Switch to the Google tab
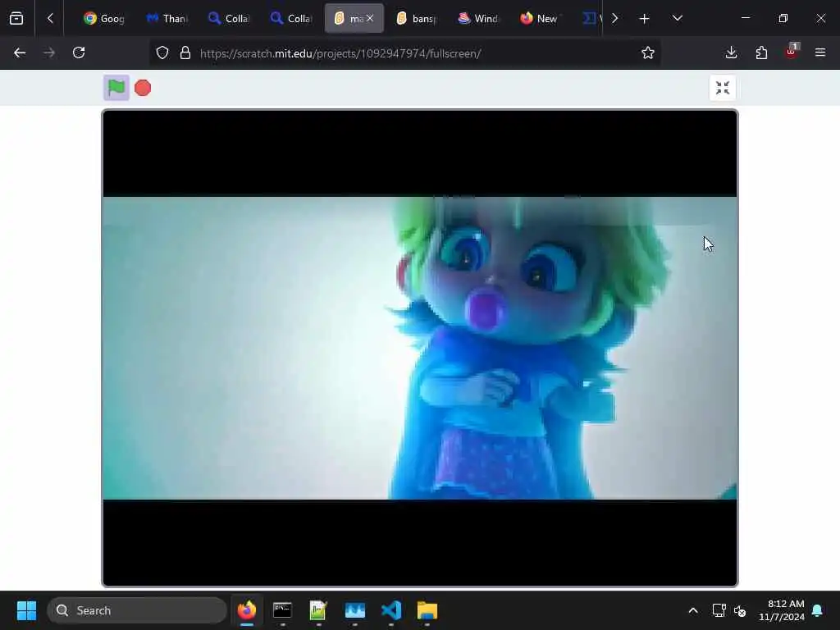Screen dimensions: 840x630 pos(104,19)
